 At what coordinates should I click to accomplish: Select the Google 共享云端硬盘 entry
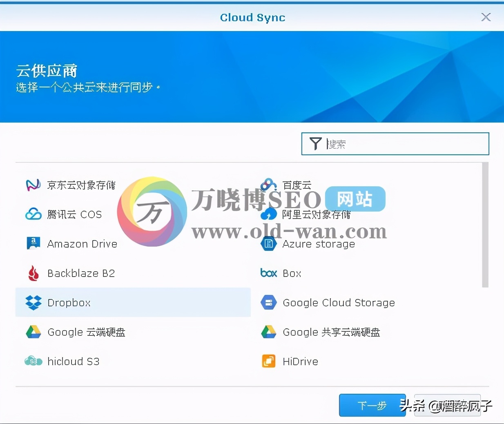pyautogui.click(x=331, y=332)
